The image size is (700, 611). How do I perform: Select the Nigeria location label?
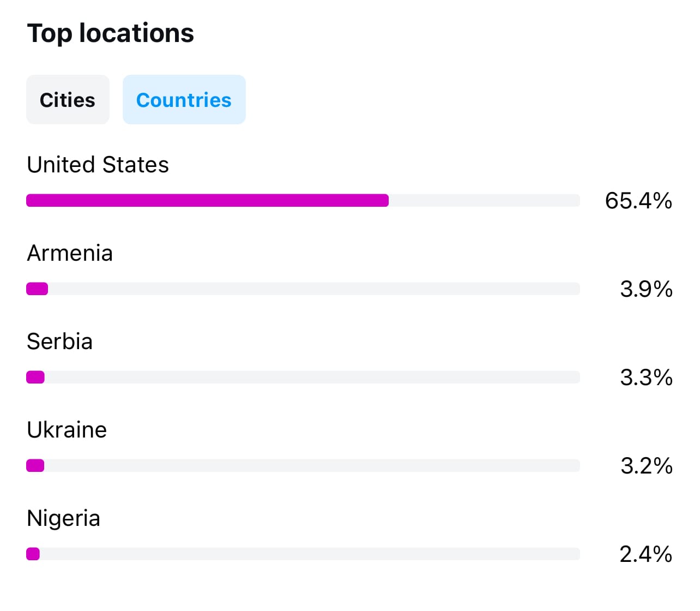(x=64, y=518)
